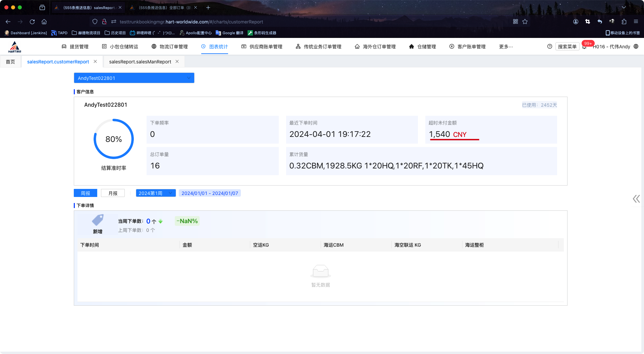
Task: Select the 周报 weekly report toggle
Action: click(86, 193)
